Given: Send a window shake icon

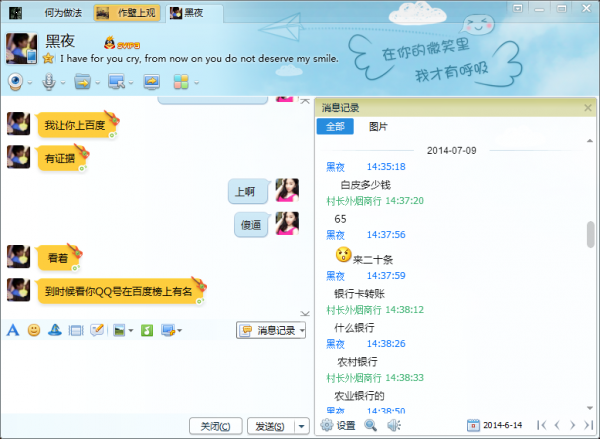Looking at the screenshot, I should click(x=76, y=330).
